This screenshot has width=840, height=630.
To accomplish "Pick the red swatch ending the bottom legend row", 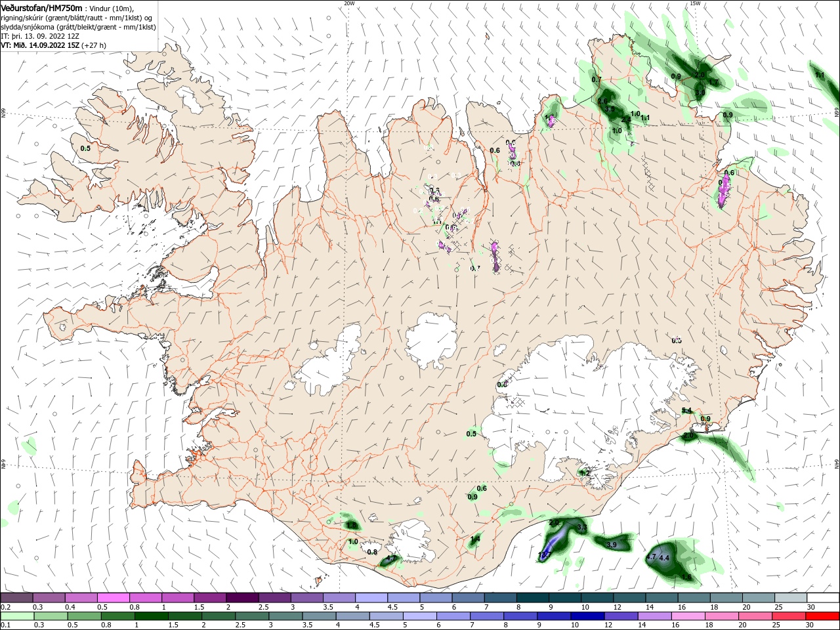I will click(823, 616).
